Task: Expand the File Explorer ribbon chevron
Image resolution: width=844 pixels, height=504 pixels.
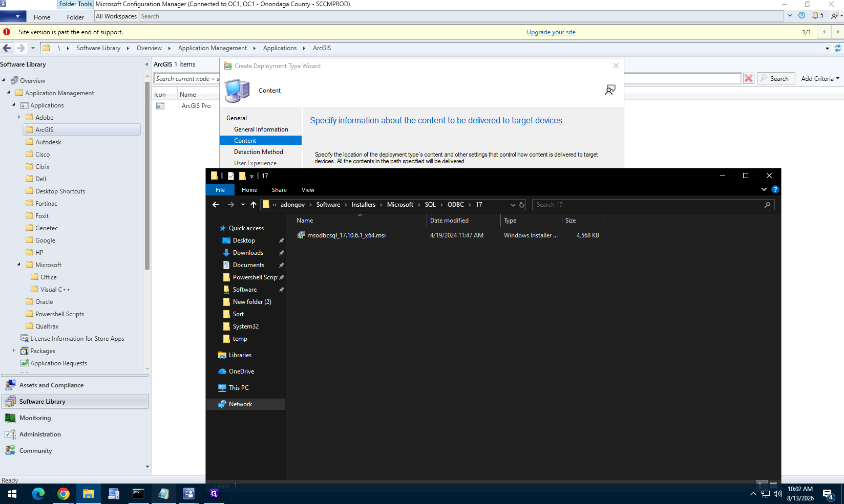Action: [x=764, y=189]
